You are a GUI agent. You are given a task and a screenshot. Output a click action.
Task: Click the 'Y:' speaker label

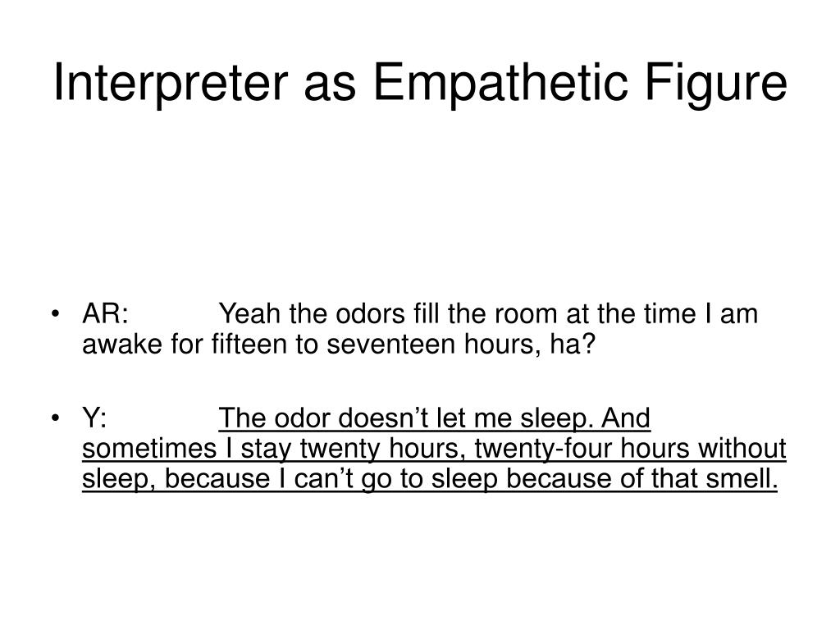94,418
